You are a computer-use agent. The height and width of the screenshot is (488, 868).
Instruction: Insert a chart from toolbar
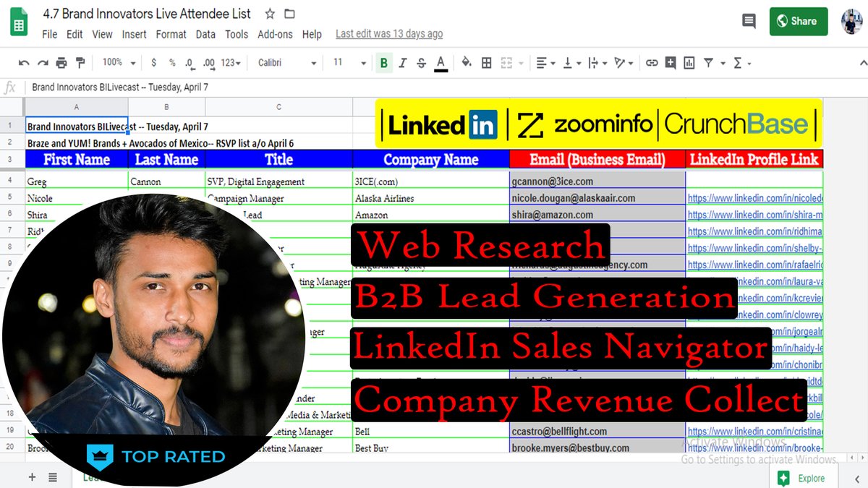(x=689, y=63)
